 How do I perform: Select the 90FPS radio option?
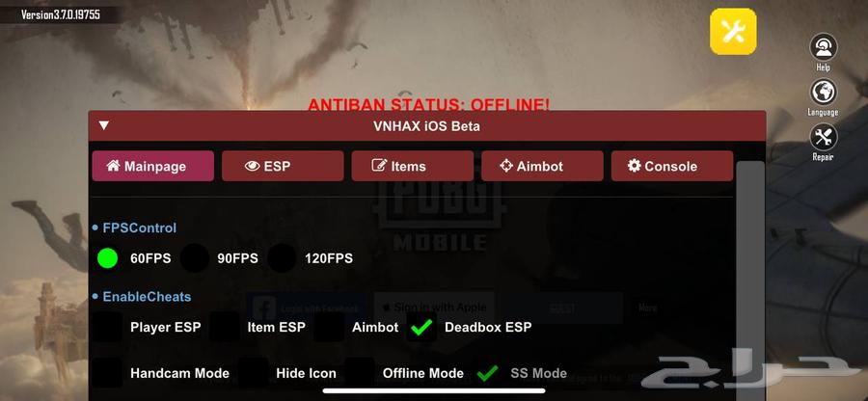[195, 258]
